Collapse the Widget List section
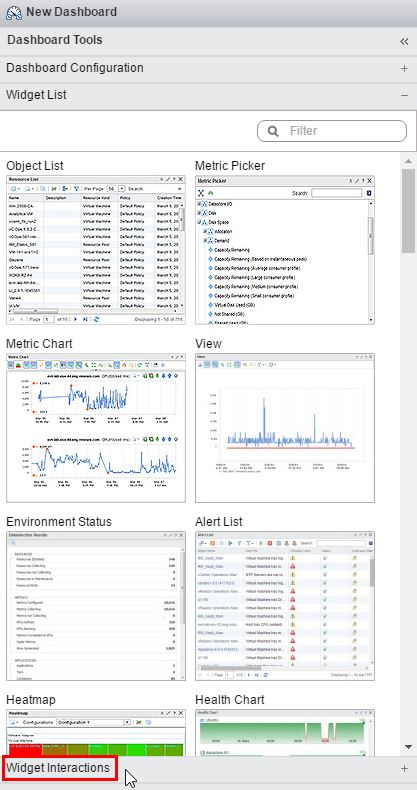Screen dimensions: 417x790 coord(404,95)
